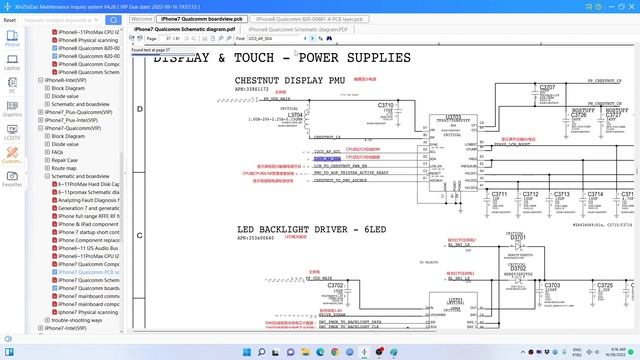Expand Diode value under iPhone8-Intel
Screen dimensions: 640x360
(x=47, y=96)
